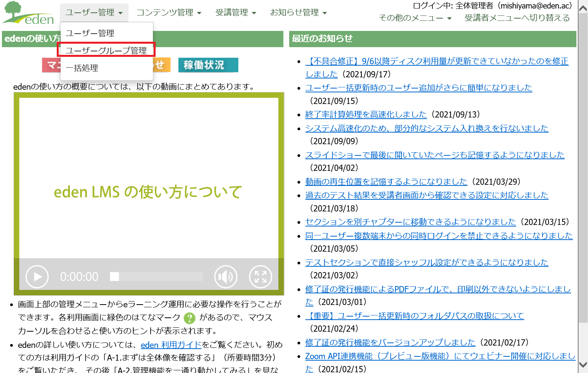Play the eden LMS introduction video
This screenshot has height=373, width=588.
tap(37, 277)
